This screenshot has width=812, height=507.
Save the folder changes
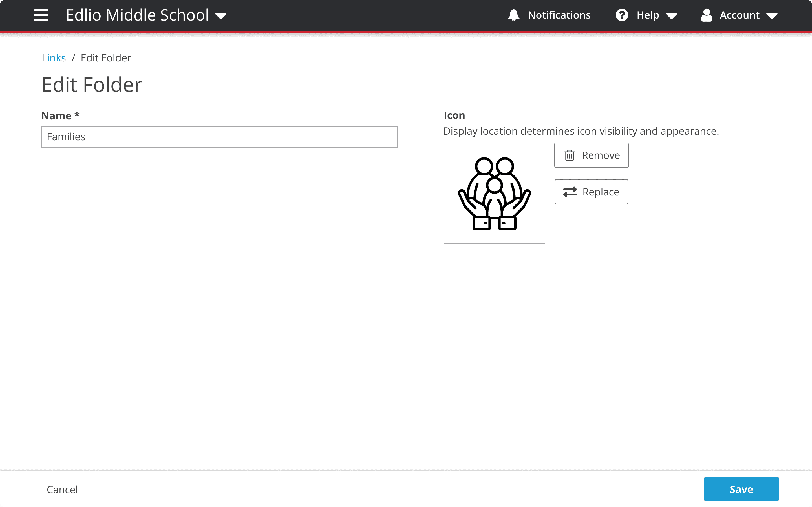coord(741,489)
